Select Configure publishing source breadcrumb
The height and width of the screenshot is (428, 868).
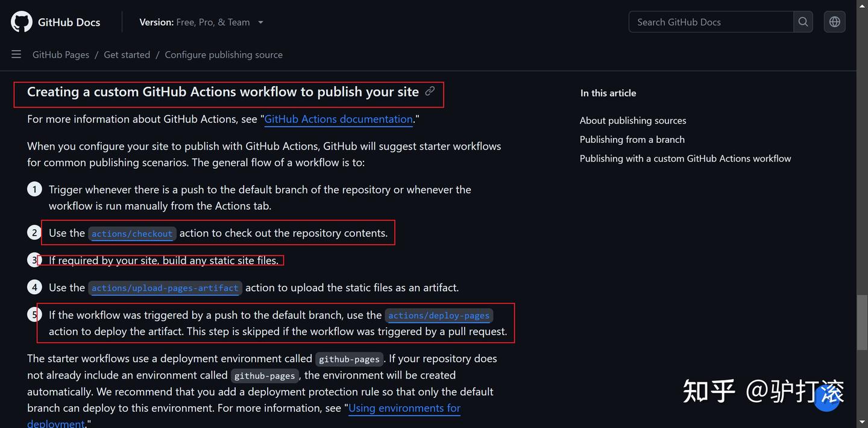pyautogui.click(x=224, y=55)
